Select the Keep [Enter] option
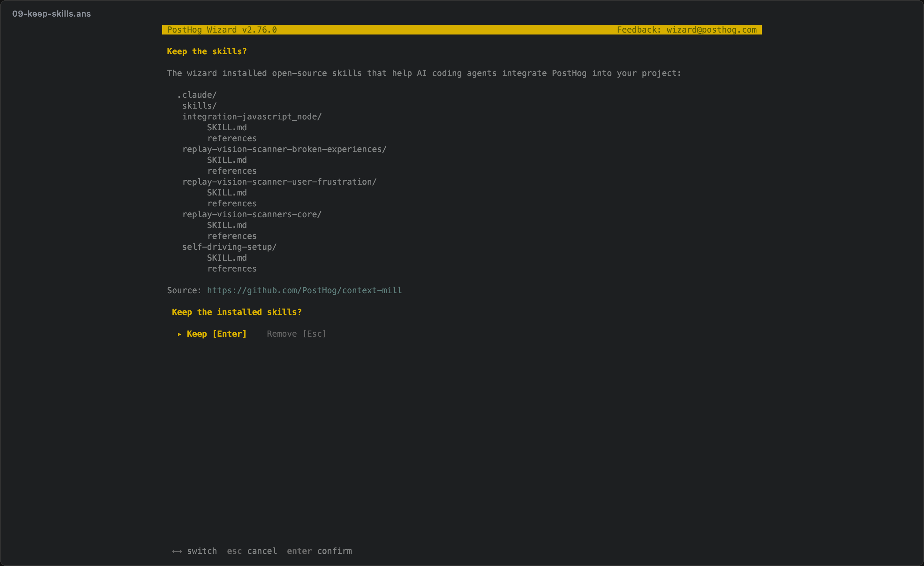 217,334
